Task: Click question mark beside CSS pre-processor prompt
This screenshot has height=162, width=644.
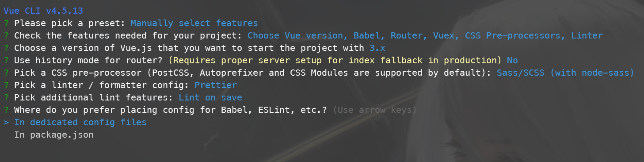Action: tap(6, 72)
